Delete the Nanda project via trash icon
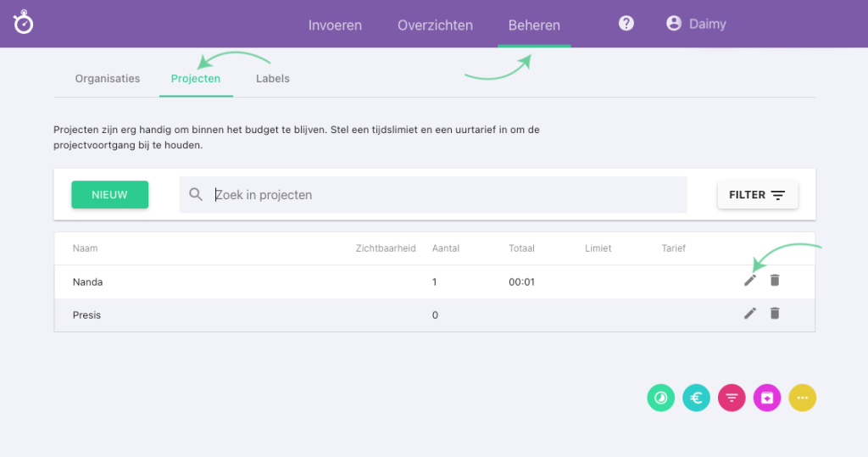868x457 pixels. point(775,281)
